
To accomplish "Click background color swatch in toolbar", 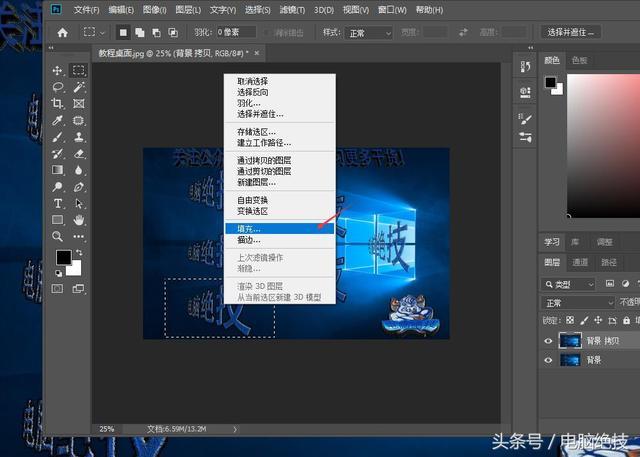I will pos(76,271).
